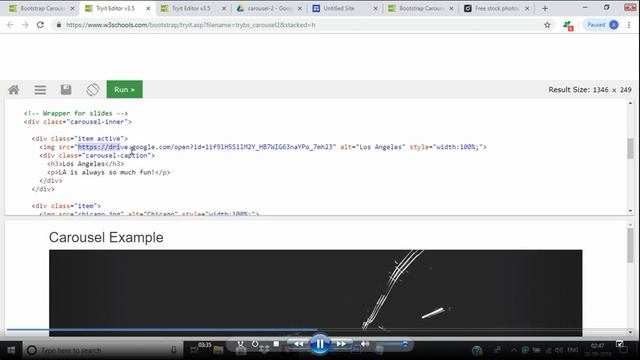Close the active Tryit Editor v3.5 tab
640x360 pixels.
148,8
